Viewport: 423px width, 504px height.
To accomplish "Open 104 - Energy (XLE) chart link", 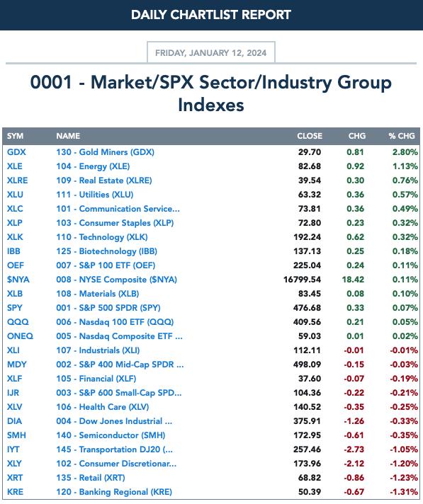I will pyautogui.click(x=93, y=166).
